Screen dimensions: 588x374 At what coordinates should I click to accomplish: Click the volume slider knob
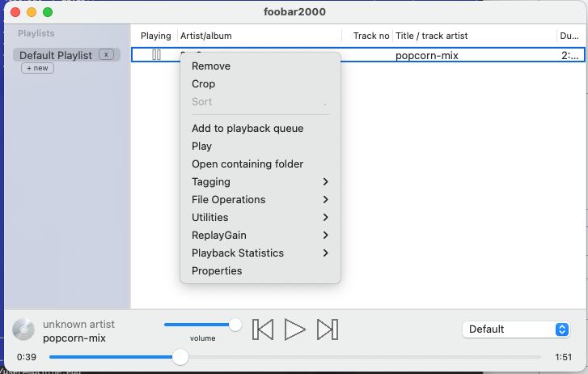(x=235, y=325)
